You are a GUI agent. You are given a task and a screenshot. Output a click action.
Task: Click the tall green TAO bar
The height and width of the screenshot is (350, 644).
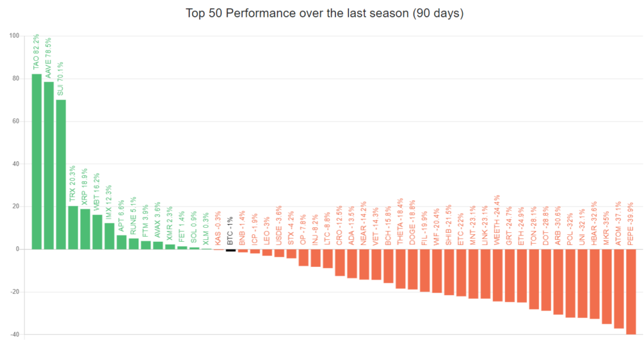(36, 161)
